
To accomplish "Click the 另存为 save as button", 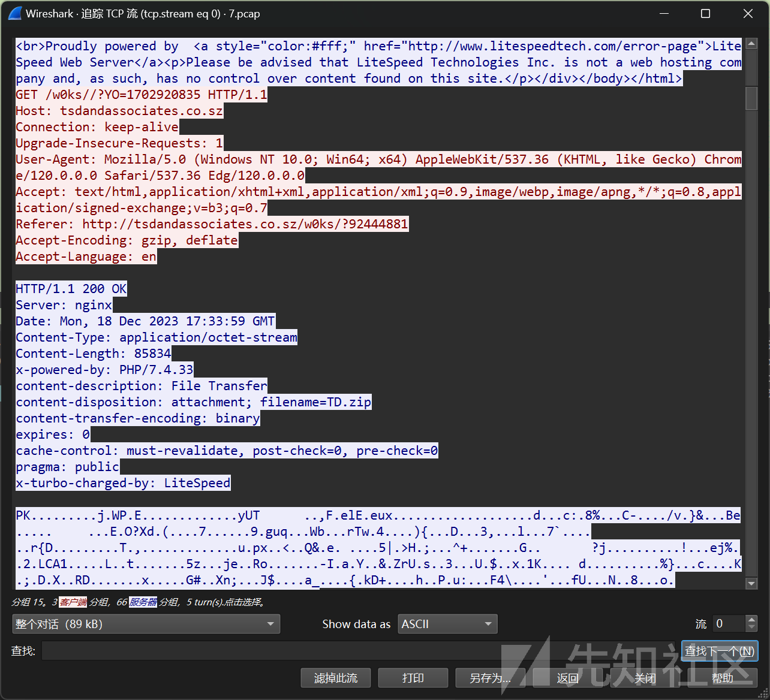I will (491, 678).
